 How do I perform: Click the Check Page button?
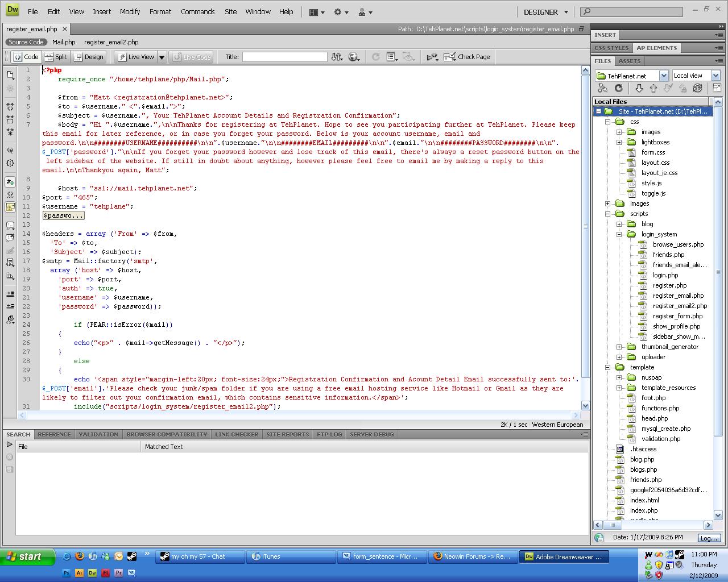468,56
